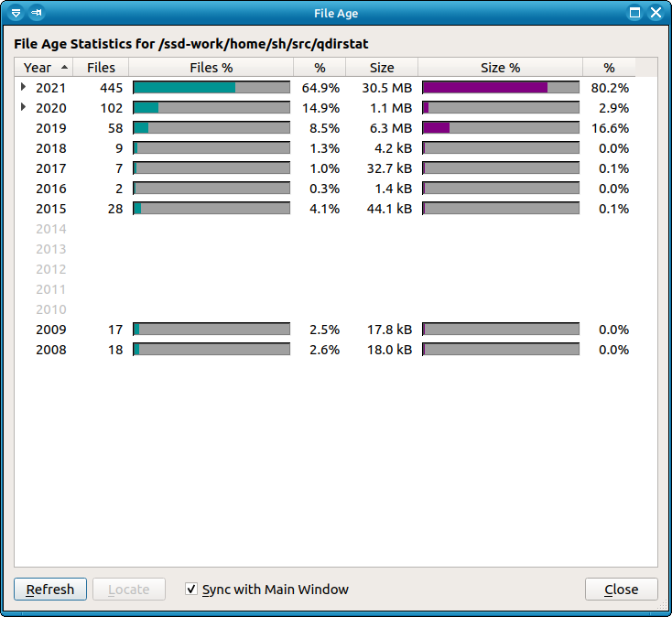Maximize the File Age window
672x617 pixels.
(634, 13)
